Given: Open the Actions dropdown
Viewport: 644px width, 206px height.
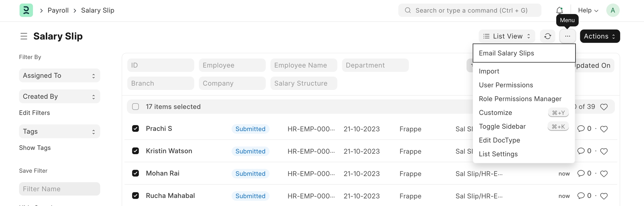Looking at the screenshot, I should (600, 36).
